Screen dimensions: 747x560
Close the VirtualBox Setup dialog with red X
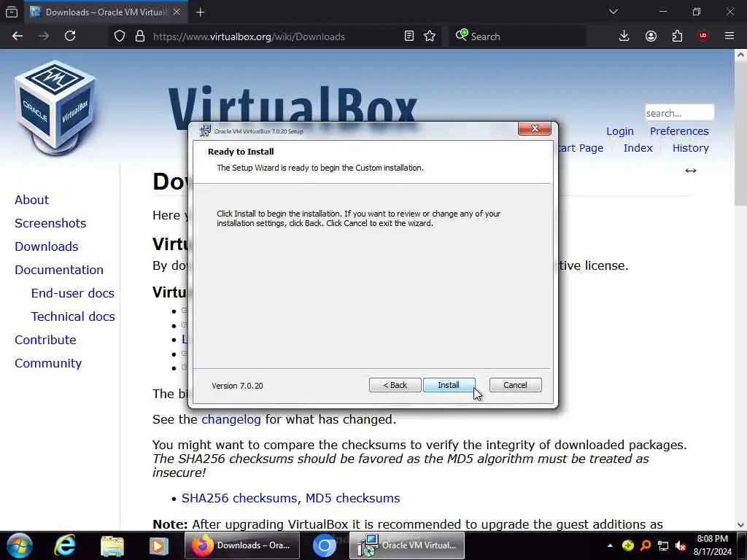pos(535,128)
